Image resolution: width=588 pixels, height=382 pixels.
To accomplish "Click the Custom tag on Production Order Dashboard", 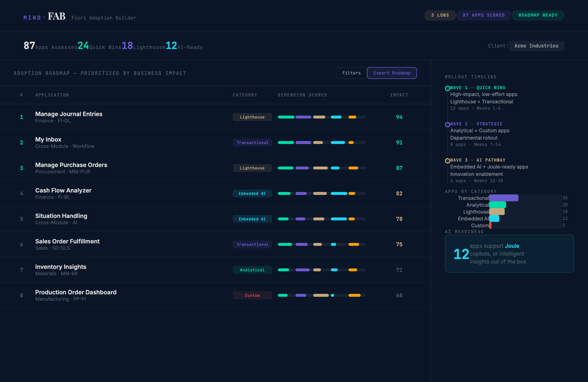I will tap(252, 295).
